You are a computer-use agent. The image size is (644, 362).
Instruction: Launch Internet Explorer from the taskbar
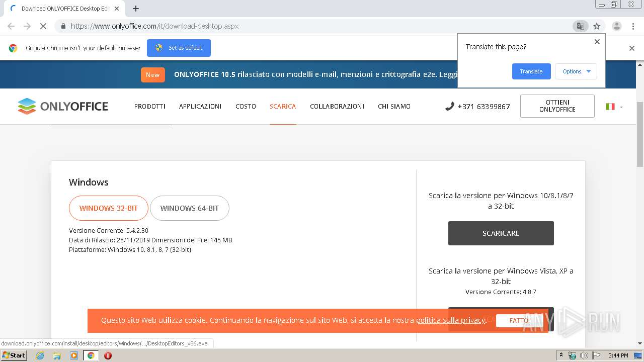pos(40,355)
